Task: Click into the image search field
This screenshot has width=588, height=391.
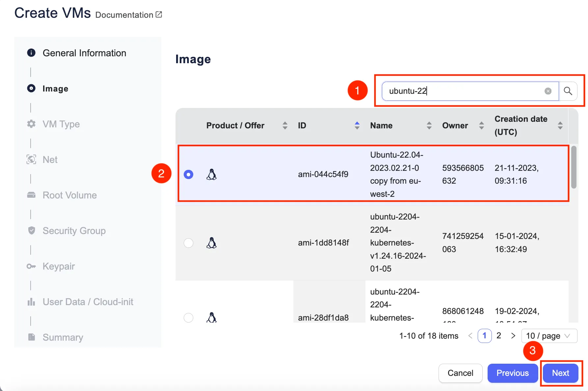Action: pyautogui.click(x=464, y=91)
